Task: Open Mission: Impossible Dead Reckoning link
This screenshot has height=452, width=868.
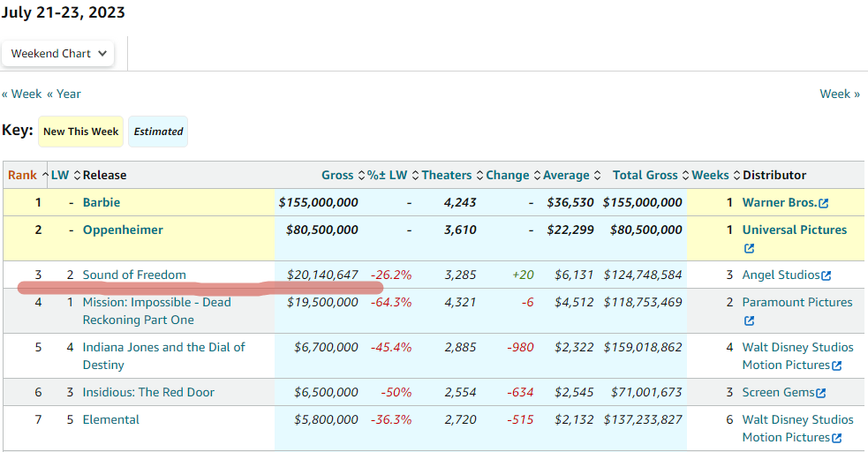Action: pos(156,311)
